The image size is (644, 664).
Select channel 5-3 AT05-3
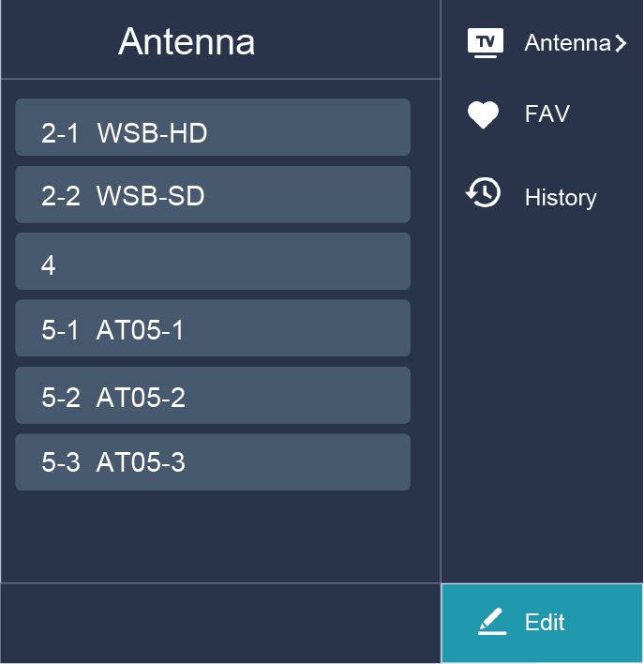[213, 462]
